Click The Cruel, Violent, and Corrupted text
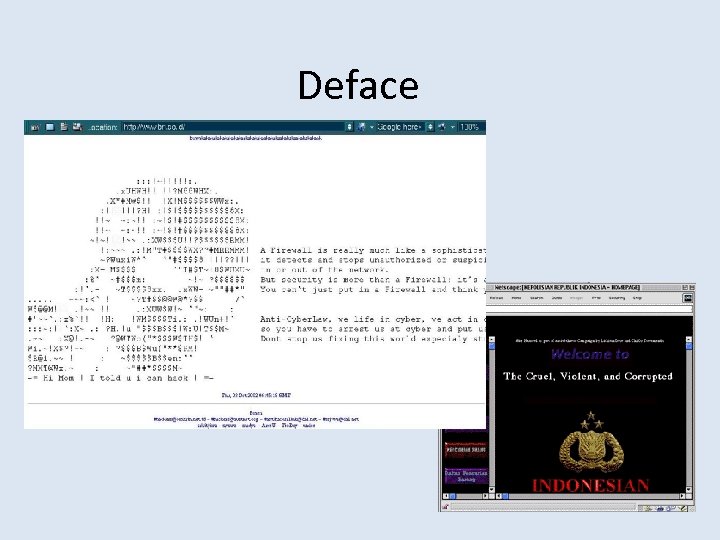This screenshot has height=540, width=720. (x=588, y=376)
